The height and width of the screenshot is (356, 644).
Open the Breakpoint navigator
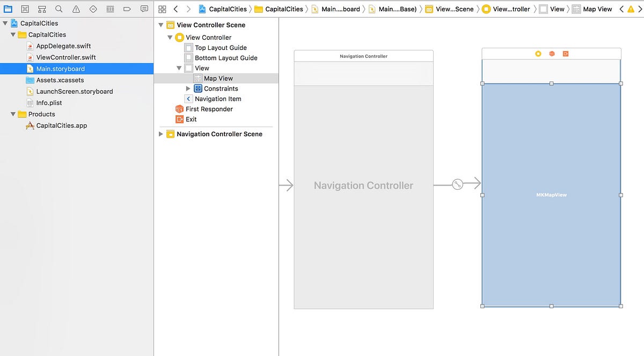click(127, 9)
